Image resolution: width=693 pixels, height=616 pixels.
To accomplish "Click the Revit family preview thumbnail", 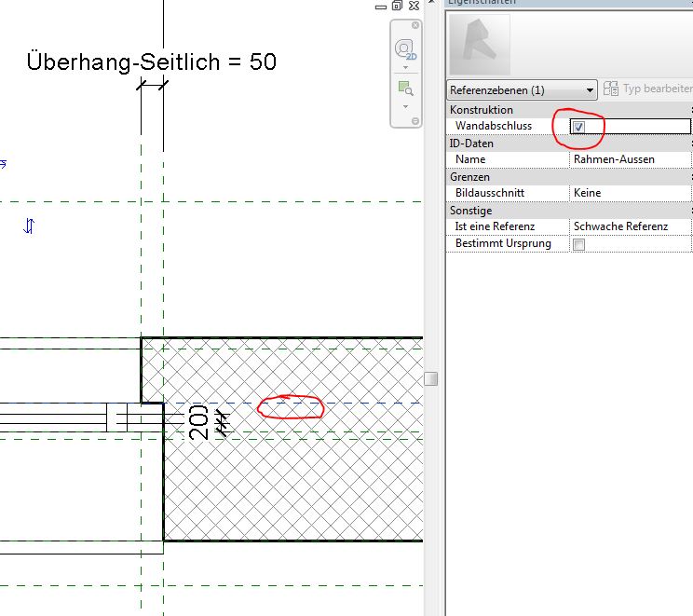I will (480, 44).
